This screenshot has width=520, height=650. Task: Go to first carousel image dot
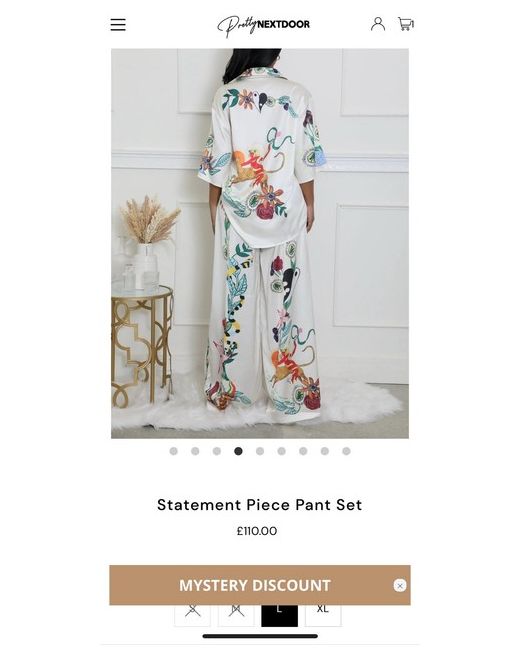(174, 451)
